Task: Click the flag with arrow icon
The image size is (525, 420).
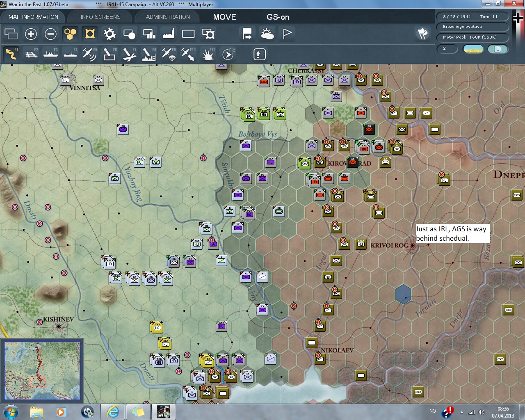Action: coord(247,34)
